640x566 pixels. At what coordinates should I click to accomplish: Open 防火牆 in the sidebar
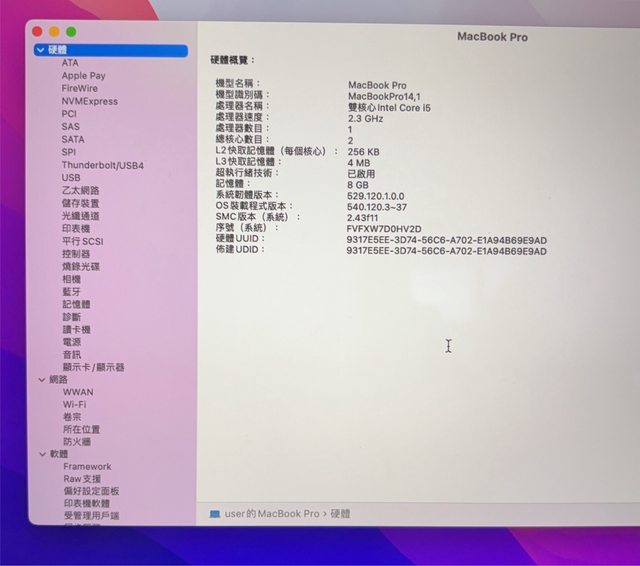77,442
